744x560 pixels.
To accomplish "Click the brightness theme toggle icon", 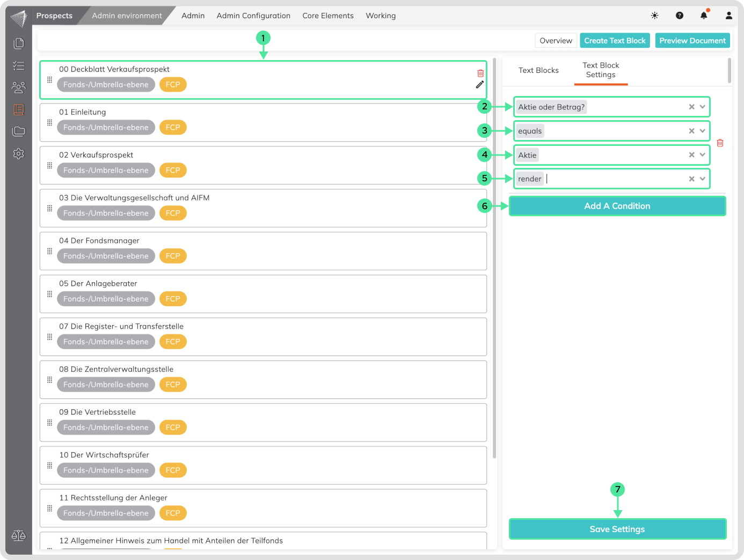I will coord(654,16).
